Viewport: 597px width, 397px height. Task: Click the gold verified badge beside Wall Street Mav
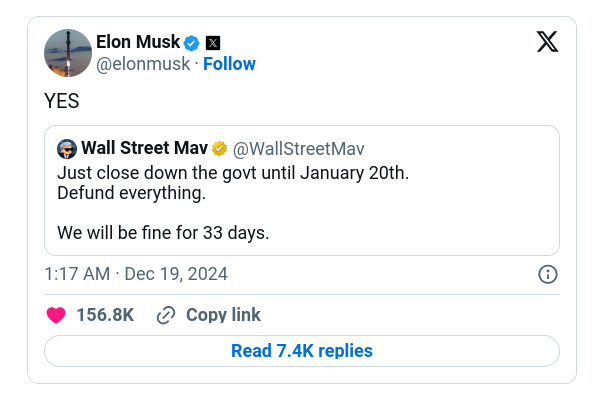coord(219,148)
